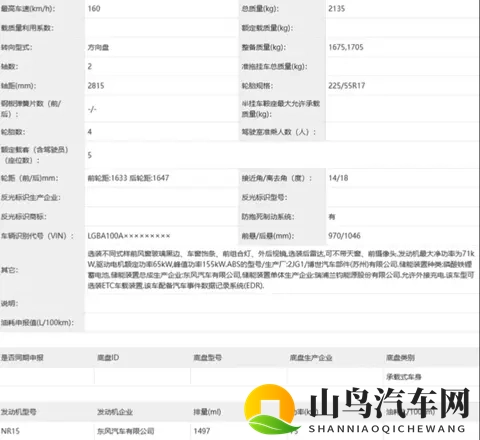Click the 底盘生产企业 column header
The width and height of the screenshot is (480, 440).
point(311,358)
